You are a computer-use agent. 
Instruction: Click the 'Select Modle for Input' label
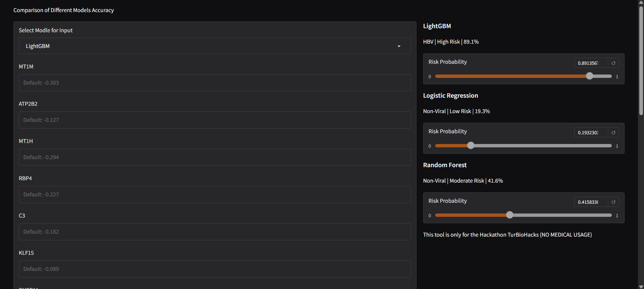point(46,31)
